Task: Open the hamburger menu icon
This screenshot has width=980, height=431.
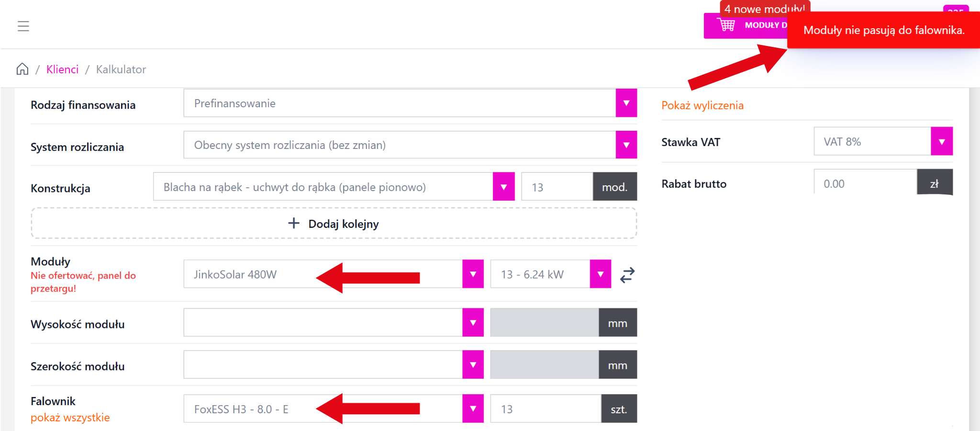Action: tap(23, 26)
